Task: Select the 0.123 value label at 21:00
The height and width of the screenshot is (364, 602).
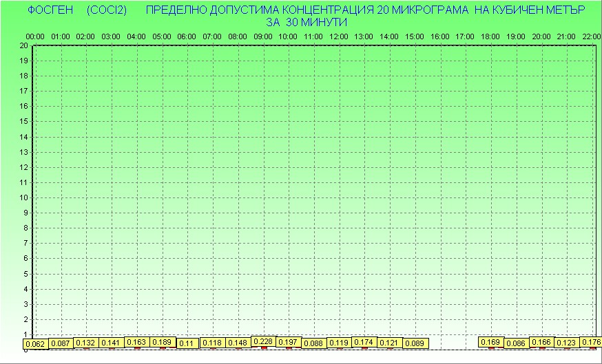Action: point(566,343)
